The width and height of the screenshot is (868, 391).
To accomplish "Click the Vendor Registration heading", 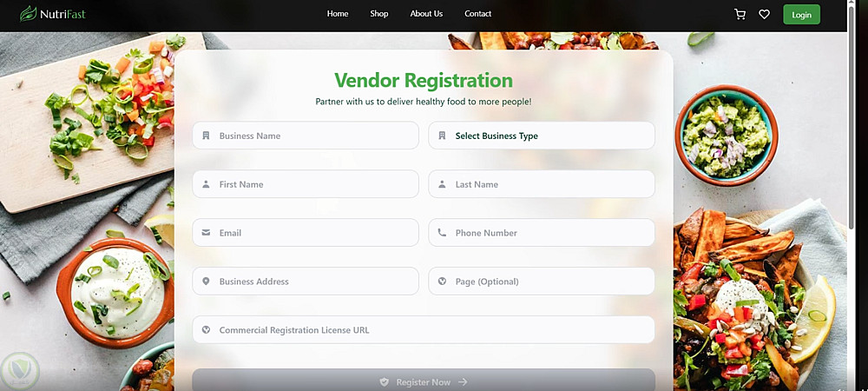I will [424, 80].
